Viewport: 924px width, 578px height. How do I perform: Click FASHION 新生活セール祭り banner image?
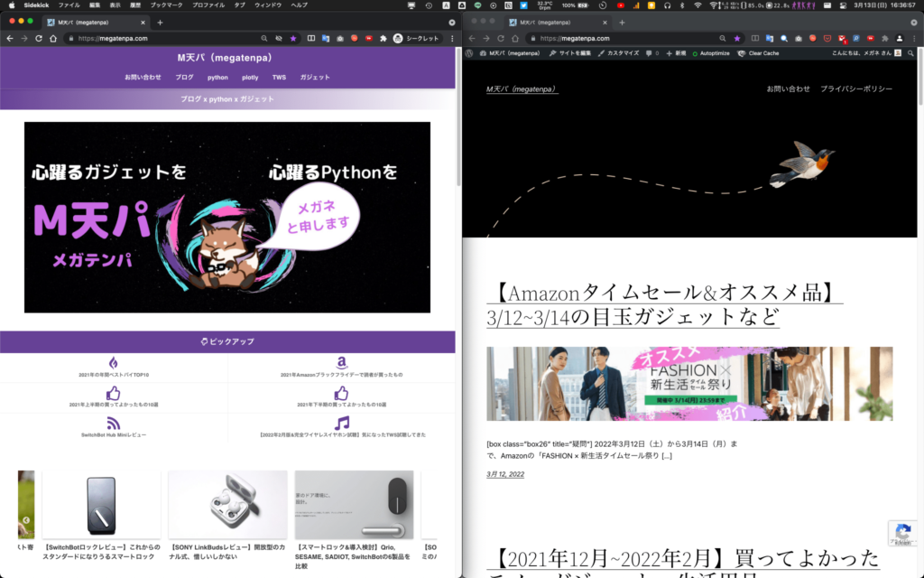[689, 384]
